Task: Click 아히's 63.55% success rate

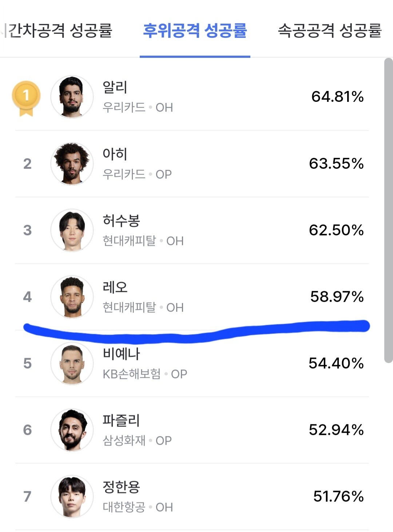Action: point(336,164)
